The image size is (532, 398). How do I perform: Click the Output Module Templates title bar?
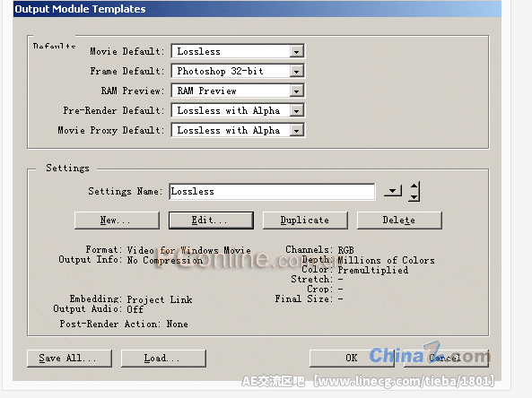(x=257, y=9)
